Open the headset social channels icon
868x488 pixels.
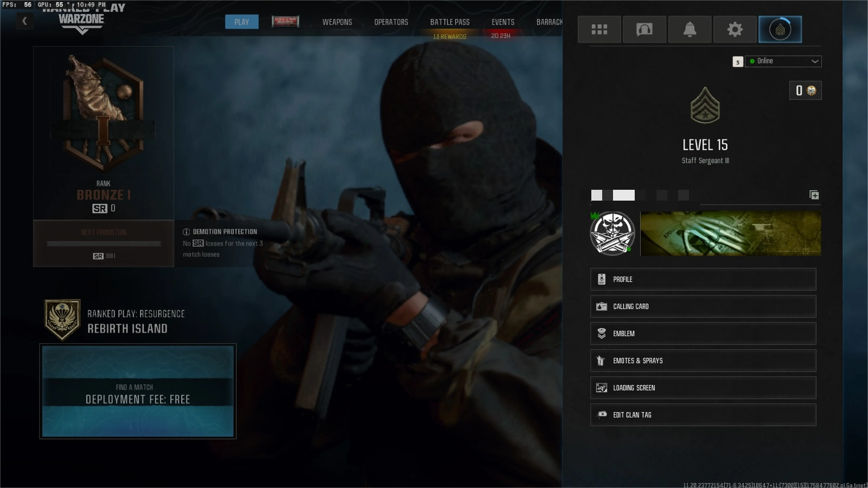click(x=644, y=29)
